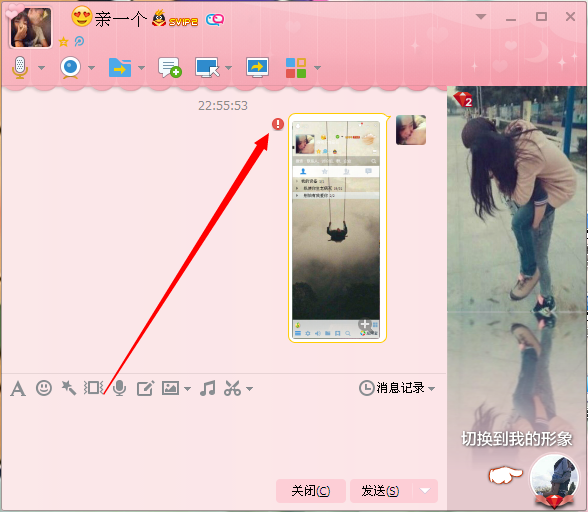
Task: Expand the send file options arrow
Action: tap(141, 68)
